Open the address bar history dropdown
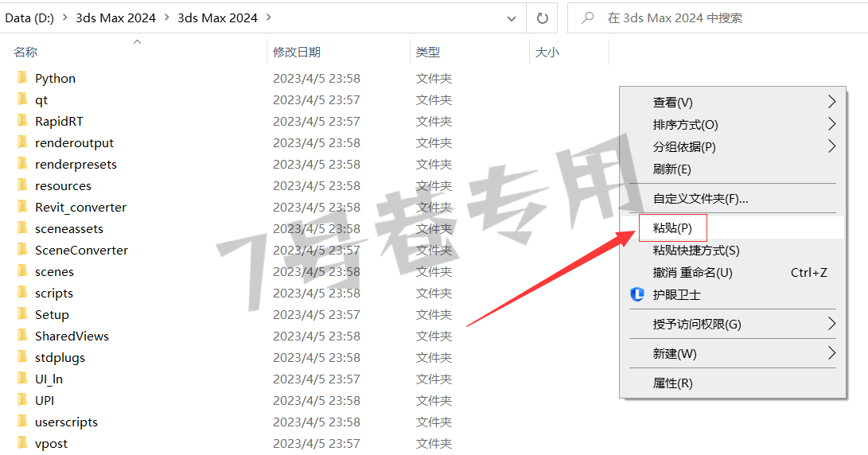Screen dimensions: 868x455 [512, 19]
